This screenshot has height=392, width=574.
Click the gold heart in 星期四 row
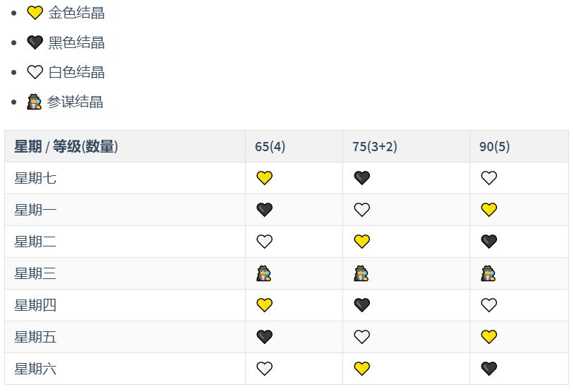[x=264, y=305]
